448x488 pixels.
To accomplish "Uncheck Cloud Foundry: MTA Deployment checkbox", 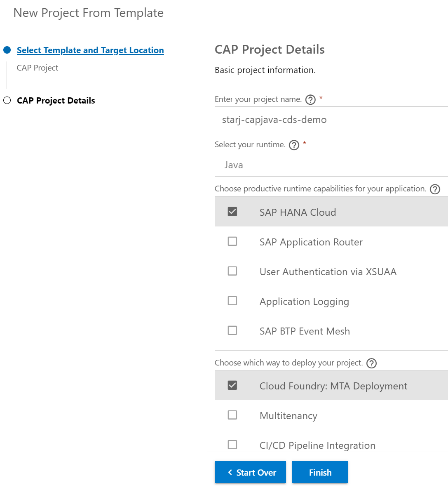I will pyautogui.click(x=232, y=385).
